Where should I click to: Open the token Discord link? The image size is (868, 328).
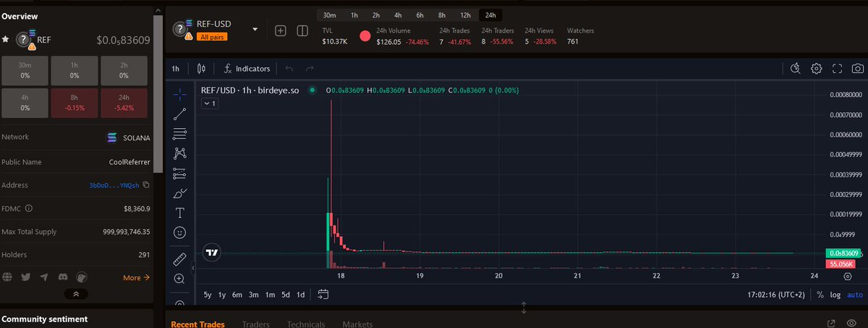pyautogui.click(x=63, y=277)
